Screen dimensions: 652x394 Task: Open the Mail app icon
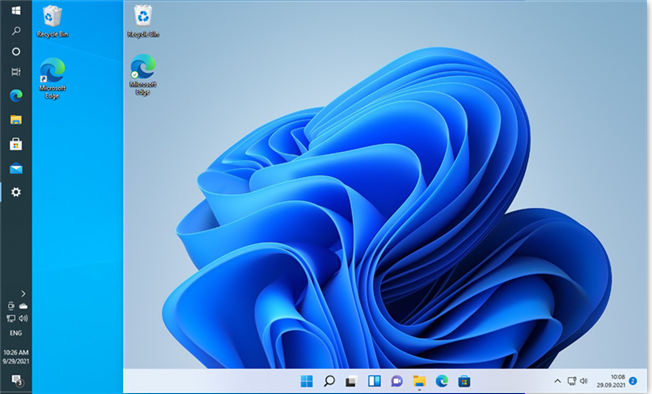[16, 169]
